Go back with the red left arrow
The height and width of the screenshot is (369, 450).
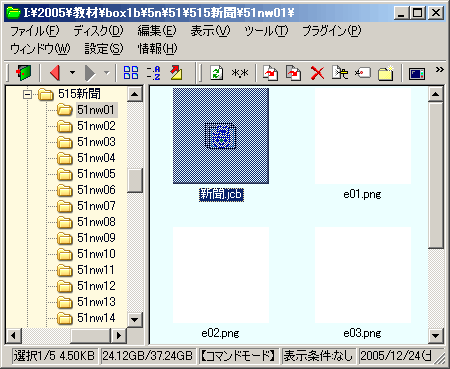point(55,73)
